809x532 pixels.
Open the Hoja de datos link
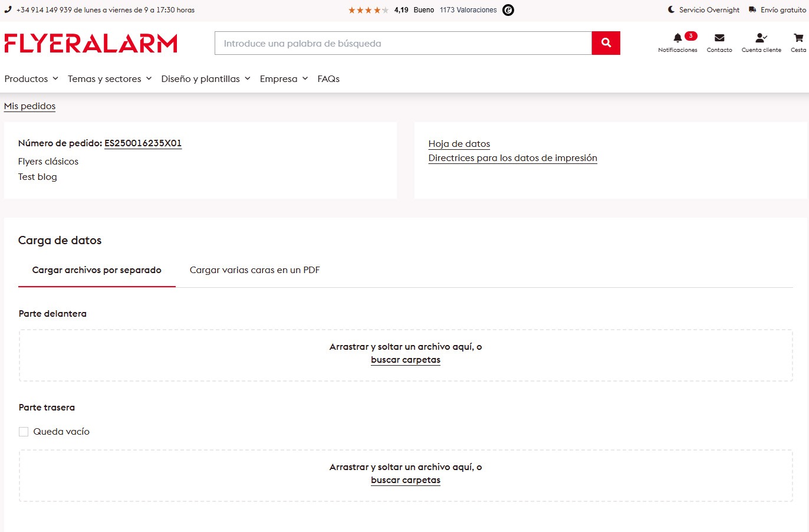[459, 144]
